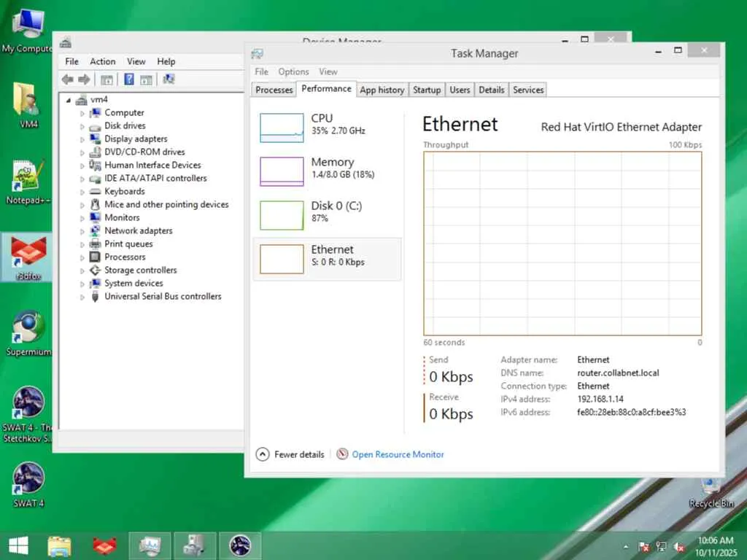Click Scan for hardware changes toolbar icon

[x=169, y=79]
